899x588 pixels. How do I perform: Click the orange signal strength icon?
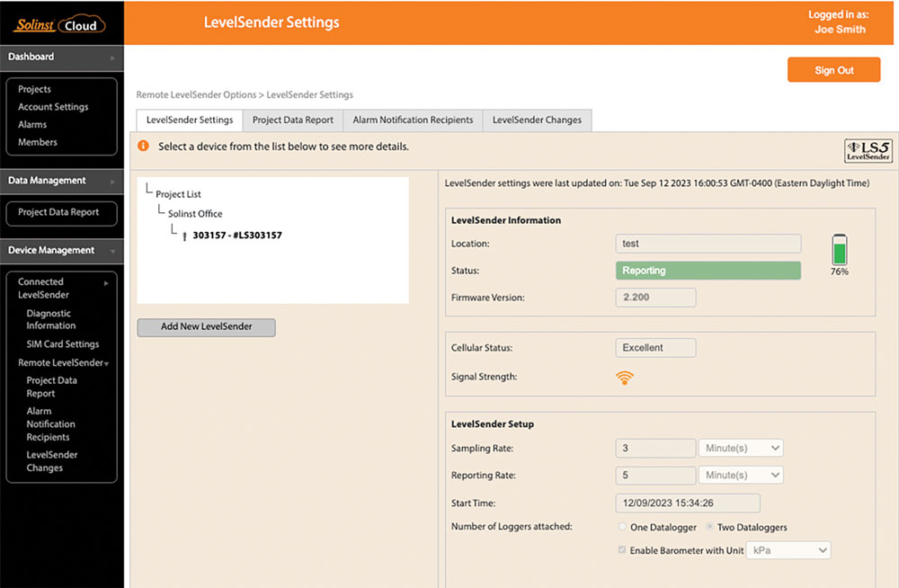pos(625,378)
